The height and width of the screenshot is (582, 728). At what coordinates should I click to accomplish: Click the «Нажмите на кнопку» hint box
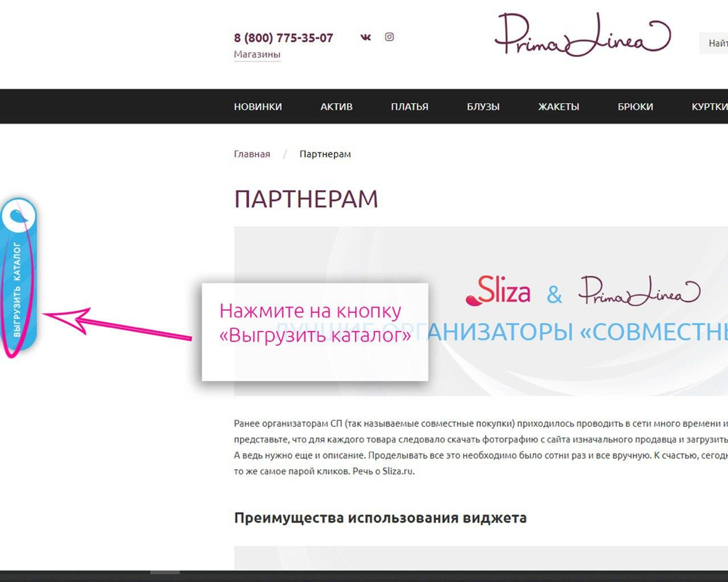click(x=315, y=332)
